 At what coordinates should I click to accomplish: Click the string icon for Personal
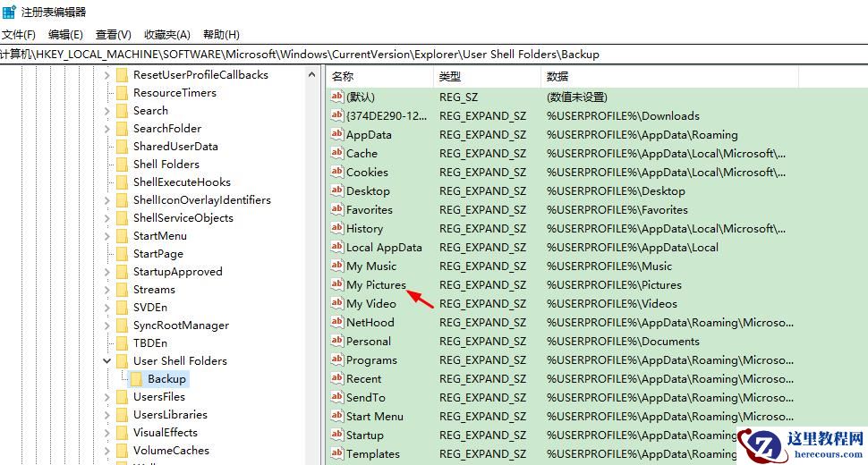(x=337, y=341)
